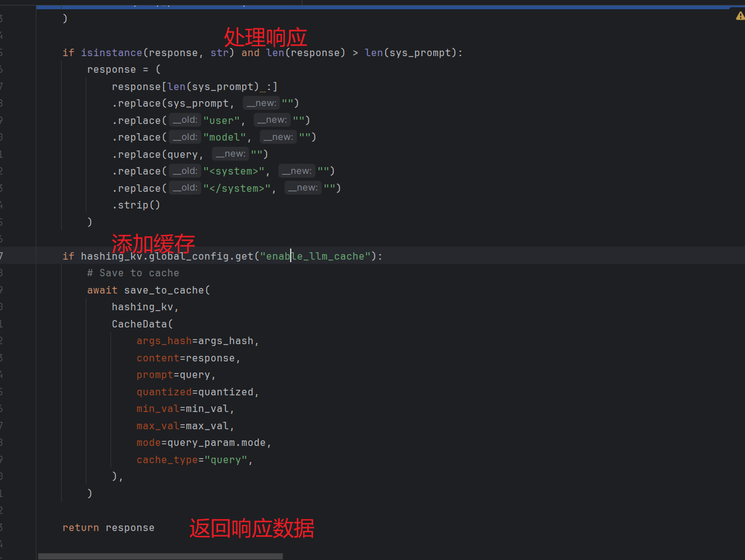Image resolution: width=745 pixels, height=560 pixels.
Task: Click the 'response = (' assignment line
Action: tap(124, 70)
